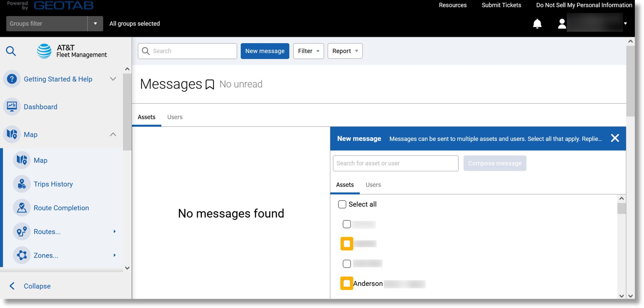Click the Route Completion icon in sidebar

21,208
